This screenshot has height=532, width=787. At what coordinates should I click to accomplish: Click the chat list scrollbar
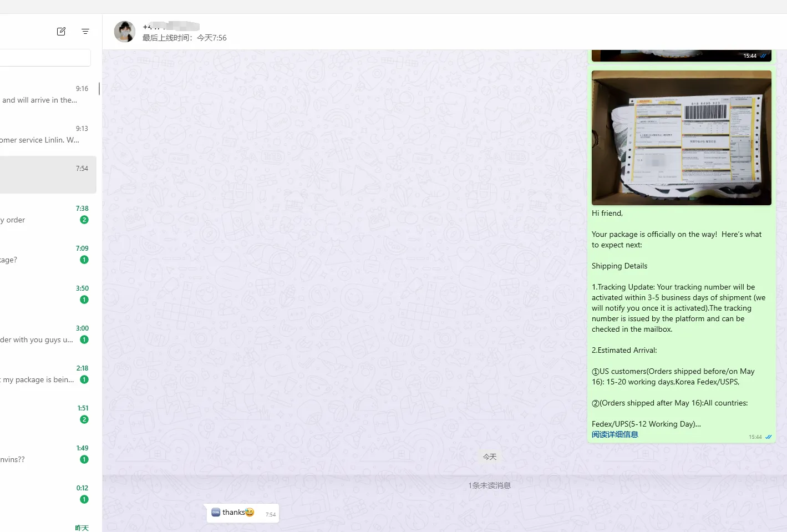[99, 89]
